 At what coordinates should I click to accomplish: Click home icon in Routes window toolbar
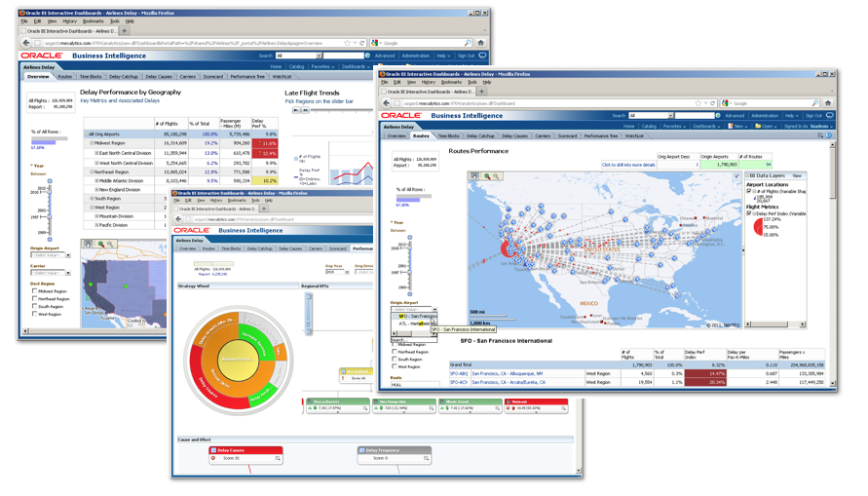point(828,103)
